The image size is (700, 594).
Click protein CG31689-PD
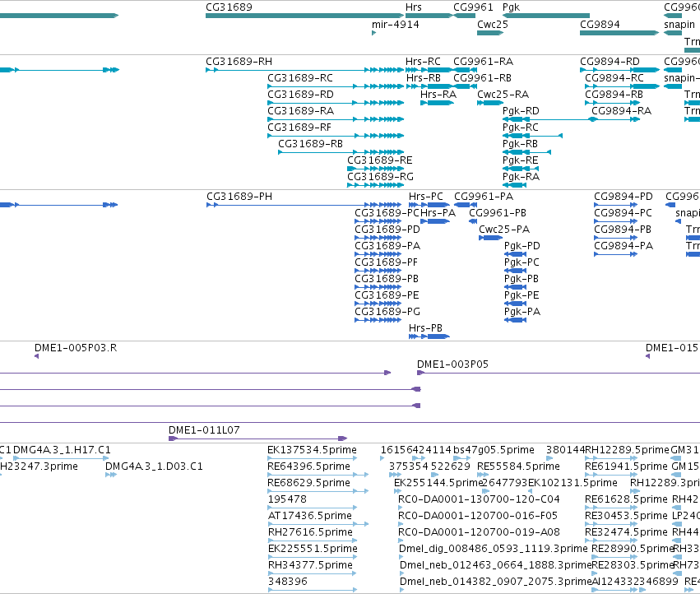click(x=387, y=230)
